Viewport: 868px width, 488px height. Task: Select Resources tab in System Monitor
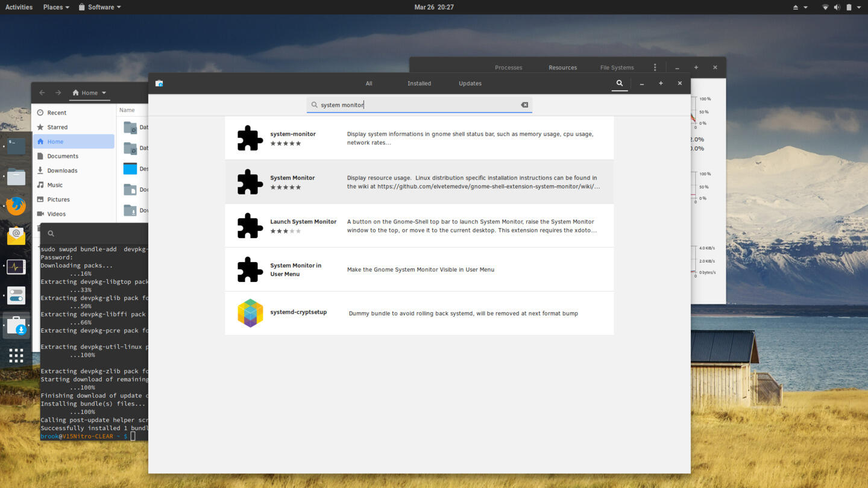(562, 67)
